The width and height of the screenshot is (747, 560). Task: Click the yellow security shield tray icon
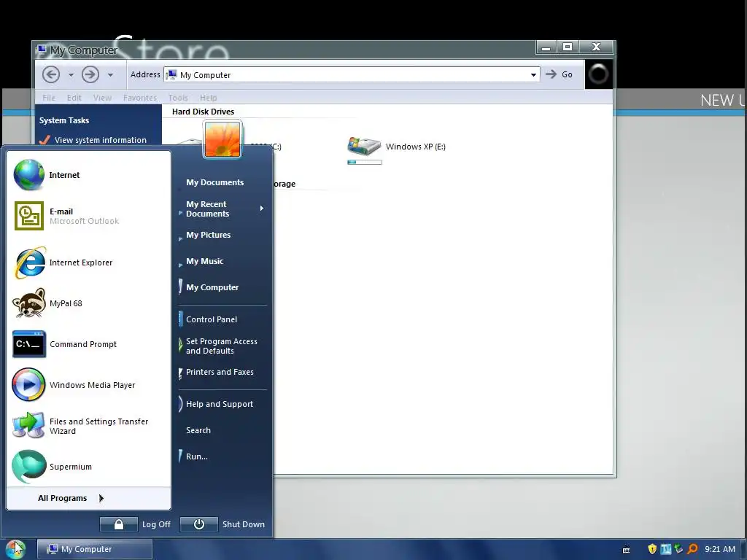pyautogui.click(x=652, y=549)
